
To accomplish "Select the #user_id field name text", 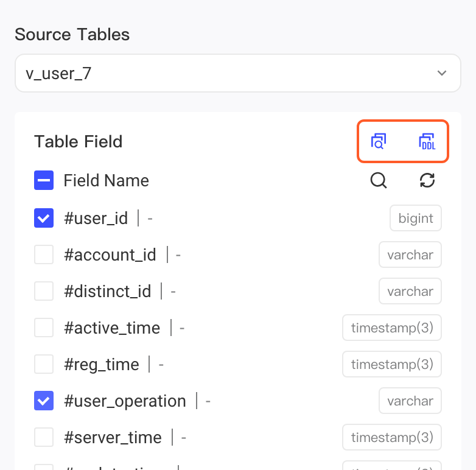I will [x=96, y=219].
